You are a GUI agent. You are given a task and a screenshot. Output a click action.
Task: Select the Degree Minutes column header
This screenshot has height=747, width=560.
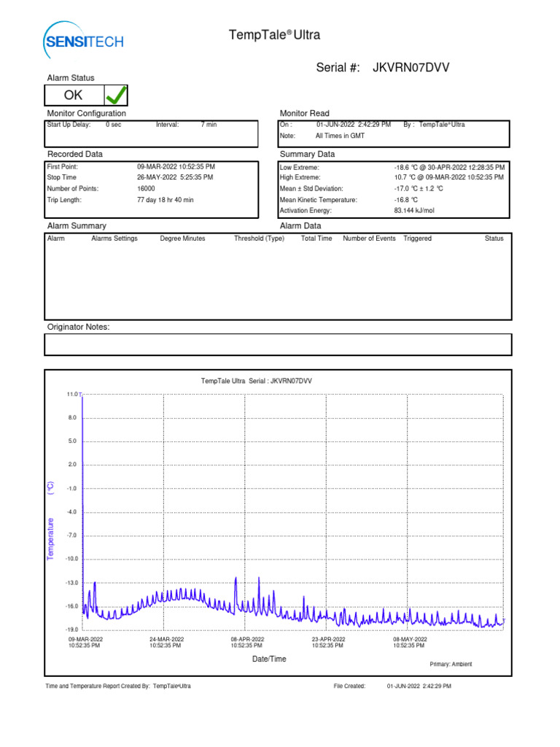pyautogui.click(x=182, y=239)
